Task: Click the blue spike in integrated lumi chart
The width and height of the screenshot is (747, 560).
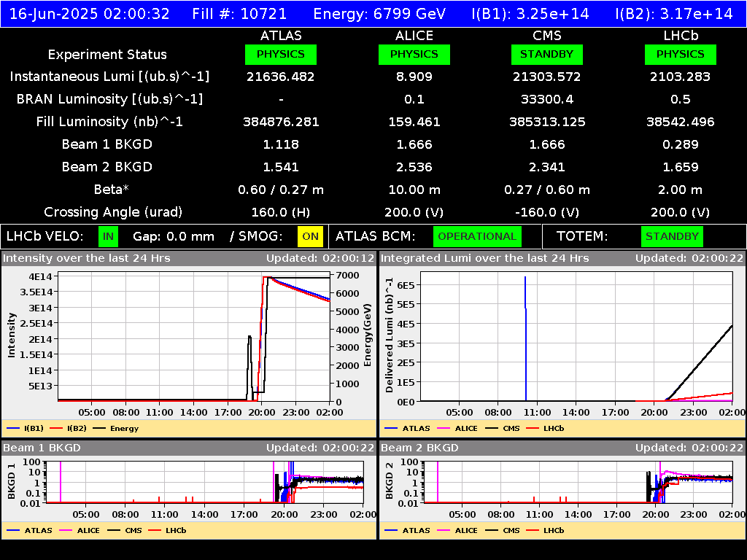Action: (x=525, y=338)
